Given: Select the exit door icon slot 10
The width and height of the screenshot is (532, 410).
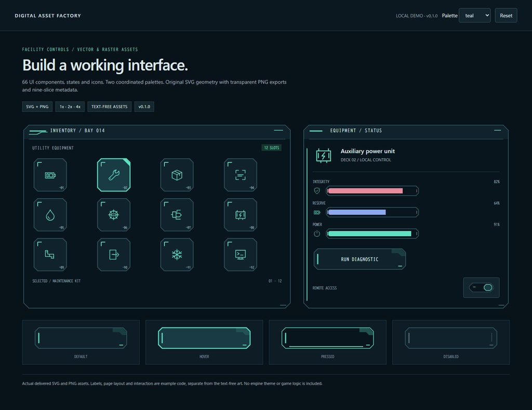Looking at the screenshot, I should pos(114,254).
